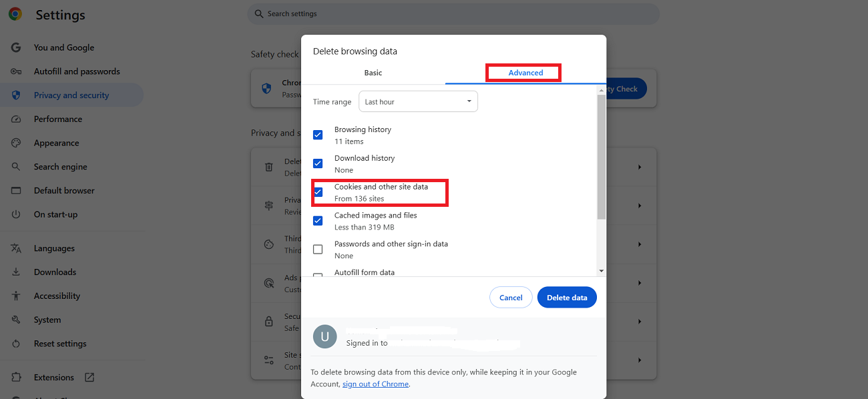Viewport: 868px width, 399px height.
Task: Uncheck Cookies and other site data
Action: point(318,191)
